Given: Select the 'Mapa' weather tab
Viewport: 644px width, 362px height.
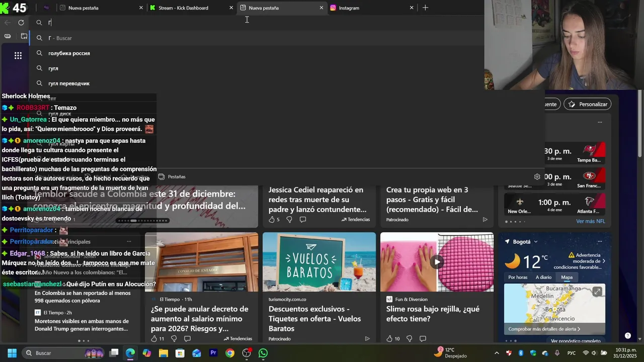Looking at the screenshot, I should point(567,278).
